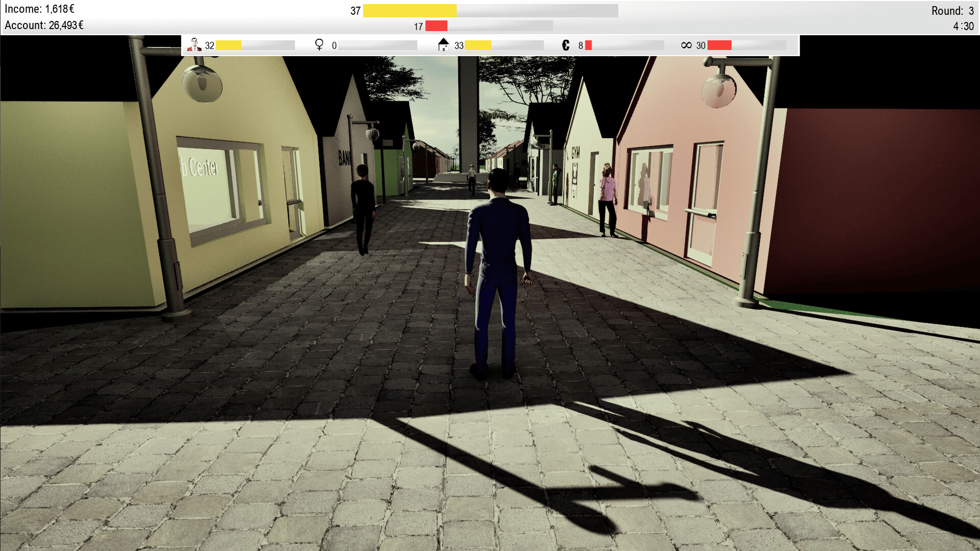
Task: Click the player character in blue suit
Action: (497, 271)
